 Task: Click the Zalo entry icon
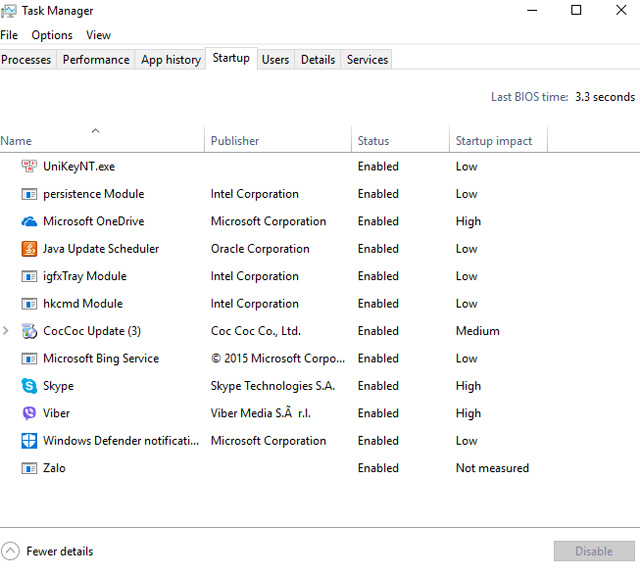pyautogui.click(x=29, y=468)
